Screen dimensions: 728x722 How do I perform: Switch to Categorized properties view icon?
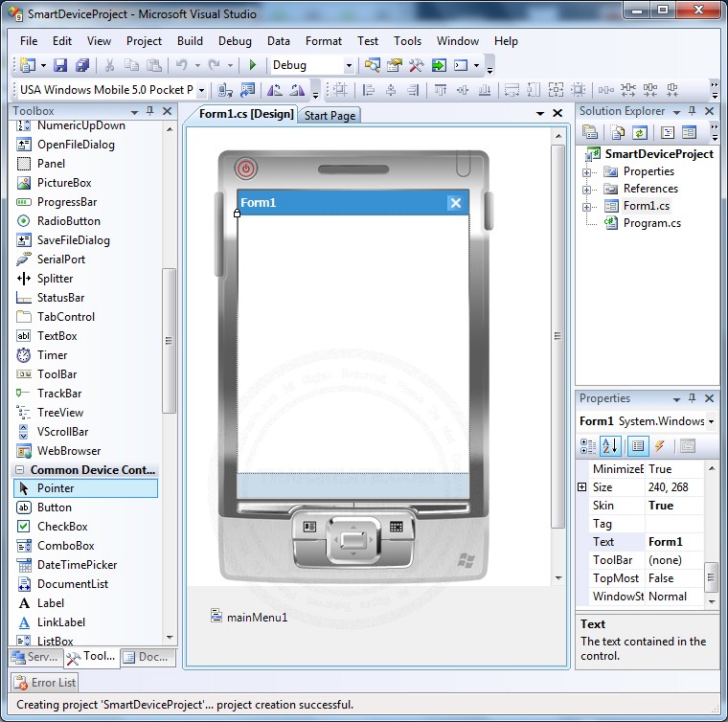coord(588,446)
